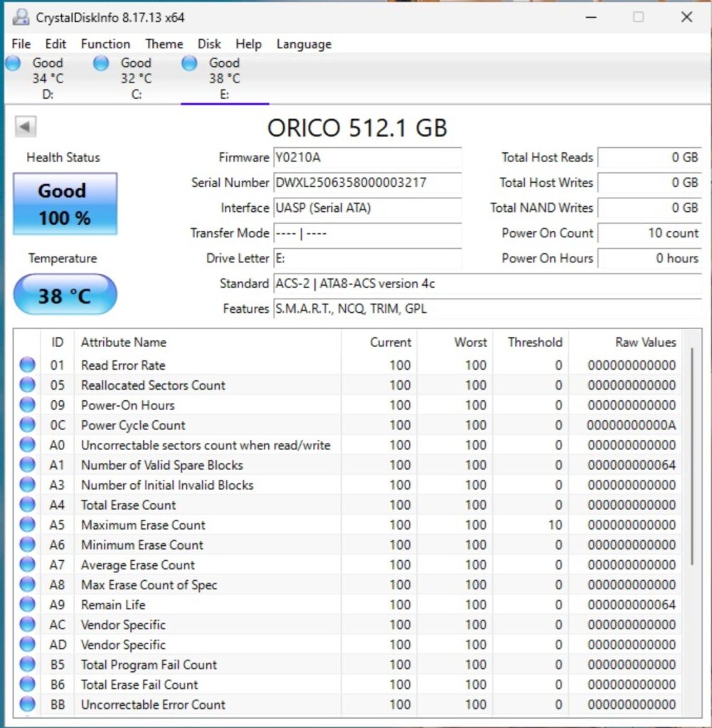
Task: Click status orb for Average Erase Count
Action: coord(28,564)
